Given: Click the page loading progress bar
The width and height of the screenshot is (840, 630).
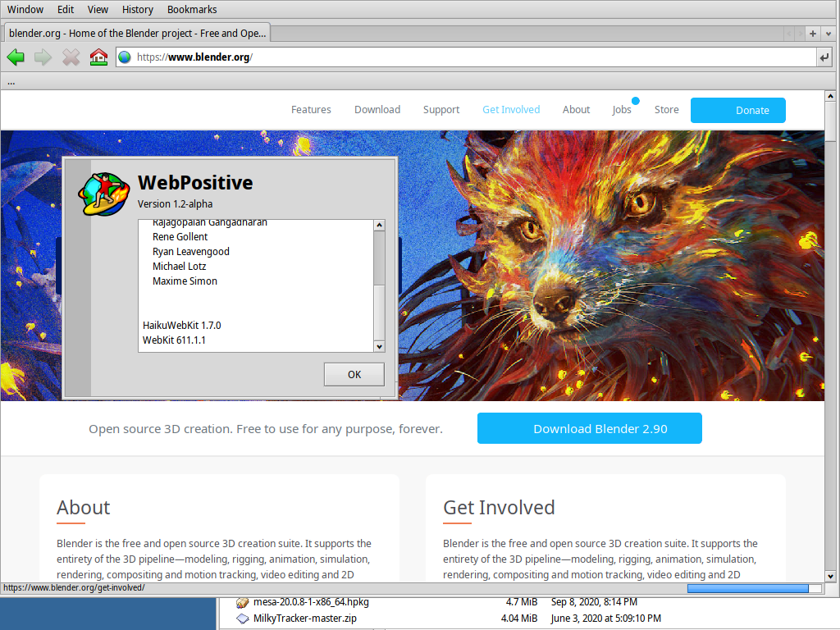Looking at the screenshot, I should (755, 588).
